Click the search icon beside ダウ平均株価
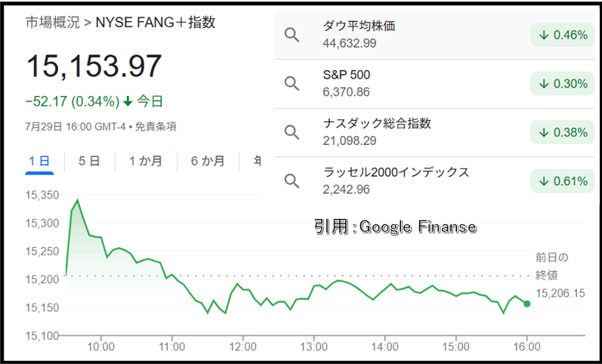Image resolution: width=602 pixels, height=364 pixels. click(x=292, y=35)
